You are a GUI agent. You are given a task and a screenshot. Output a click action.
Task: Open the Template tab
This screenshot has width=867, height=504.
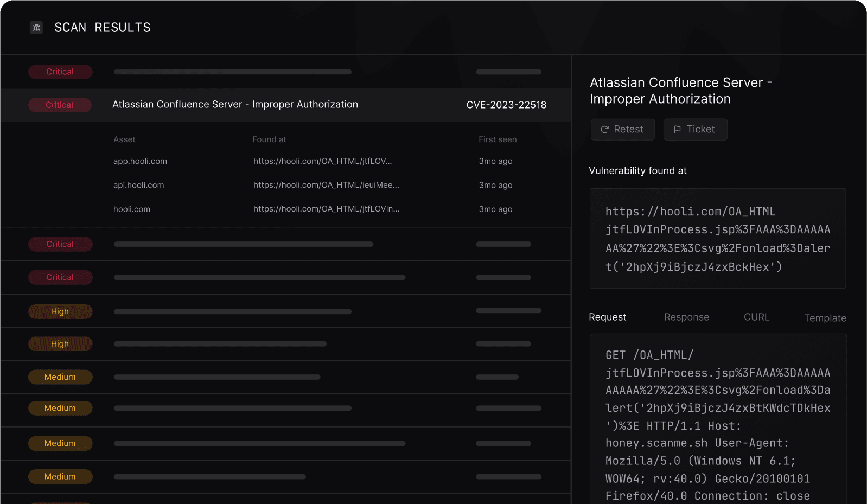(x=825, y=318)
